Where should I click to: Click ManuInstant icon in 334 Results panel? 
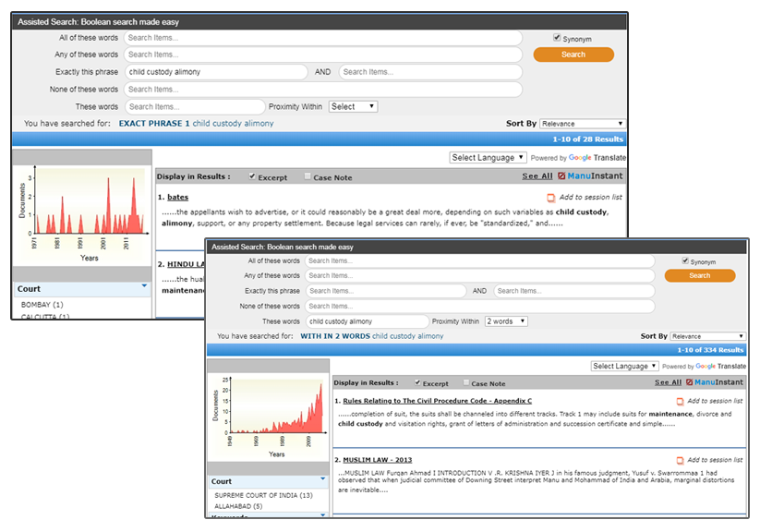(x=691, y=382)
